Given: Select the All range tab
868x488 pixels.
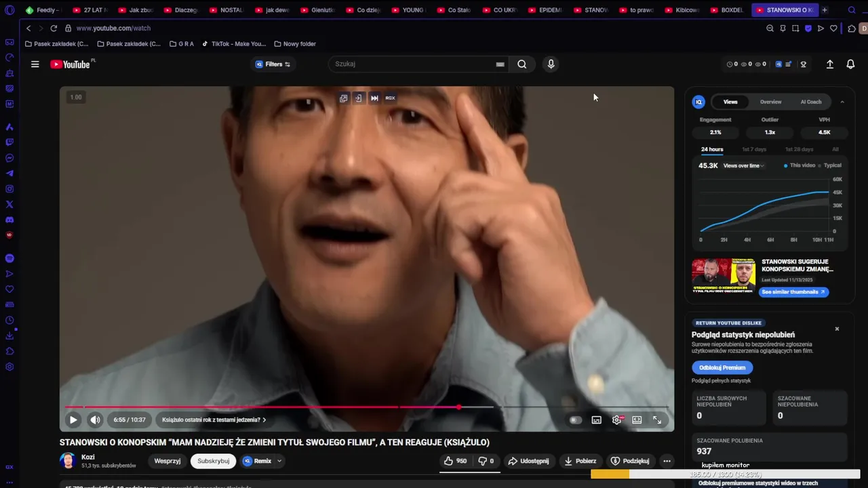Looking at the screenshot, I should click(x=835, y=149).
